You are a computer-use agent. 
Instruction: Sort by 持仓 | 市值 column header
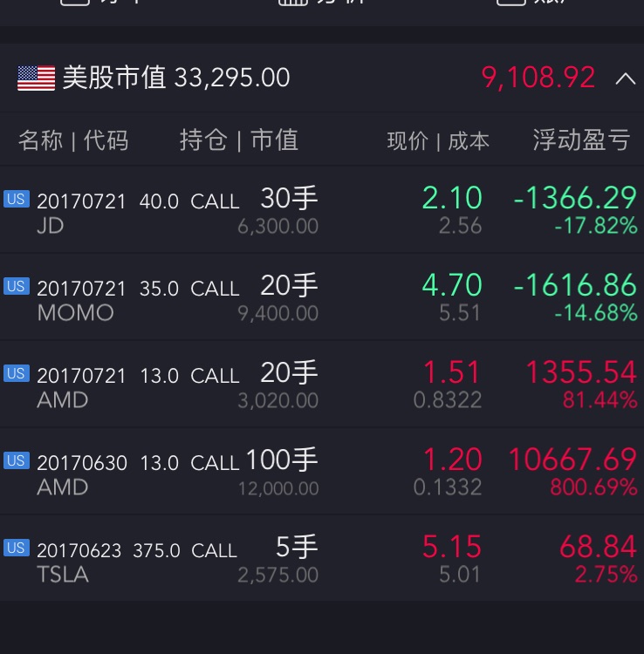(x=238, y=140)
